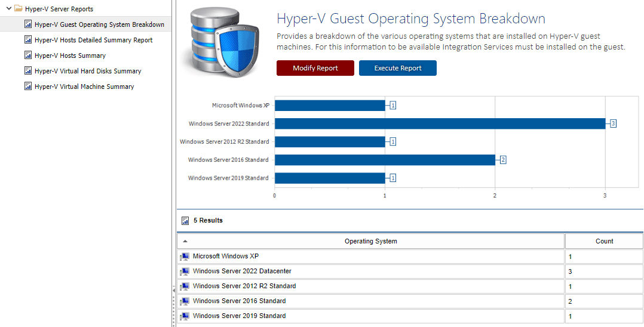Click computer icon in Windows Server 2019 Standard row
This screenshot has height=327, width=644.
pyautogui.click(x=185, y=316)
